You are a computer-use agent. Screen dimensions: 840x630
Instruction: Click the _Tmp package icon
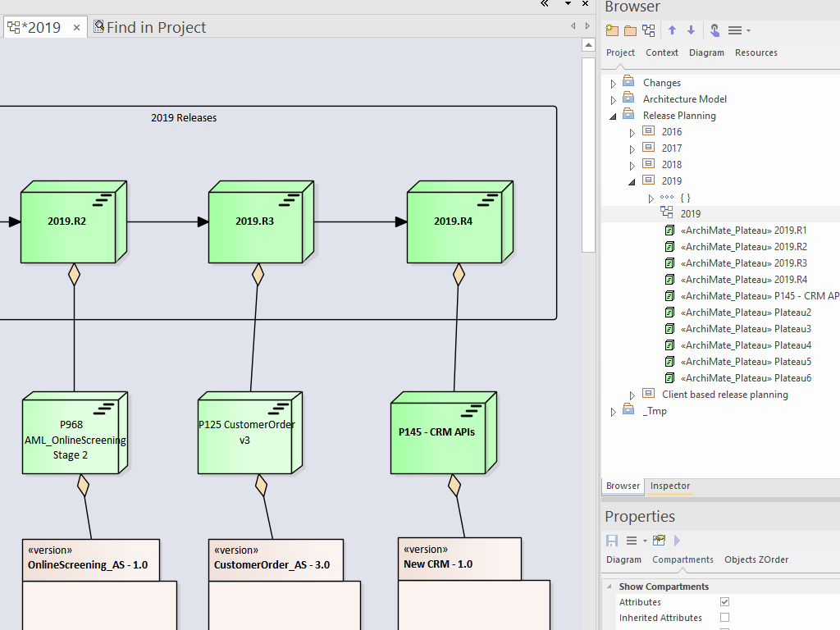click(628, 410)
